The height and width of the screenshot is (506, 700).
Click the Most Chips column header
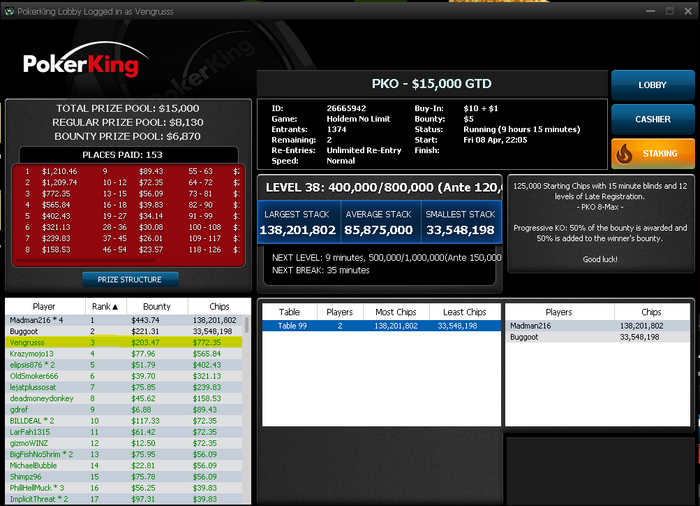(x=396, y=312)
